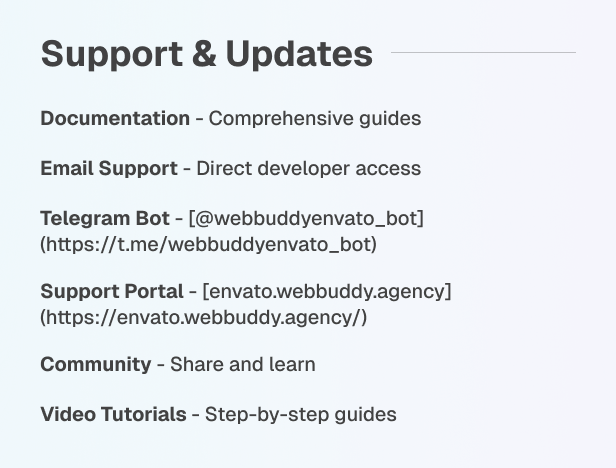Select the "Comprehensive guides" description text
The image size is (616, 468).
pyautogui.click(x=315, y=119)
